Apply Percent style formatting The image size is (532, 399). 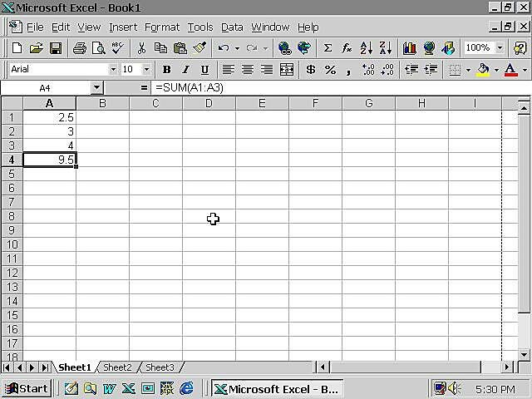tap(330, 70)
